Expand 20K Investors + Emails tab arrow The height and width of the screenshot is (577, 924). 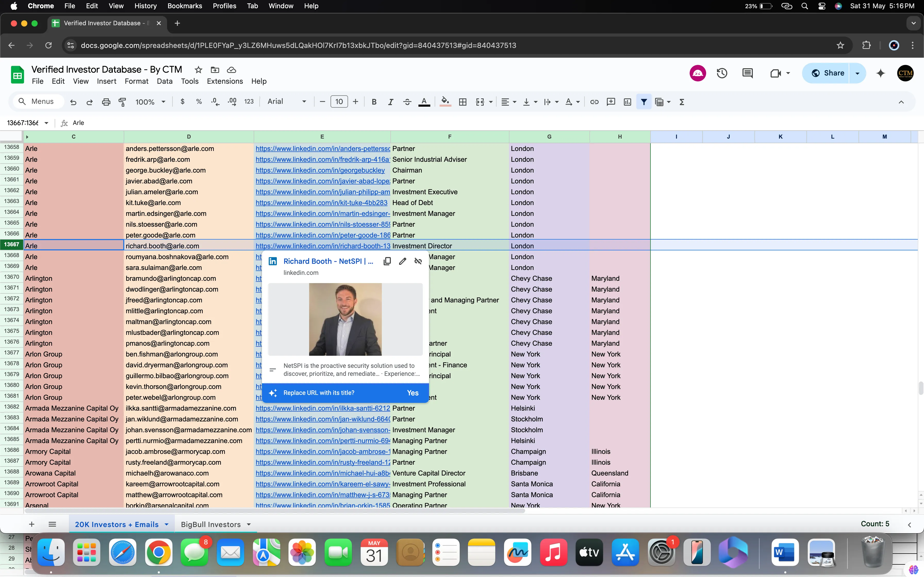tap(167, 524)
